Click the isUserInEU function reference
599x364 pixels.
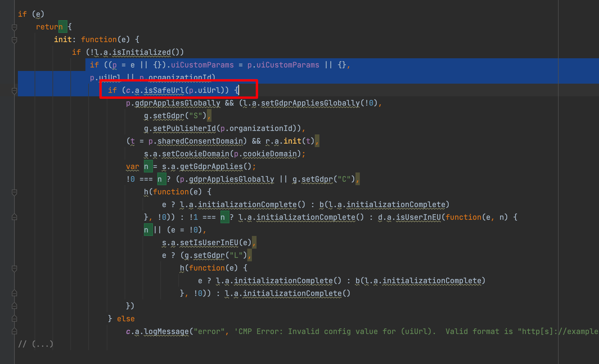(418, 217)
